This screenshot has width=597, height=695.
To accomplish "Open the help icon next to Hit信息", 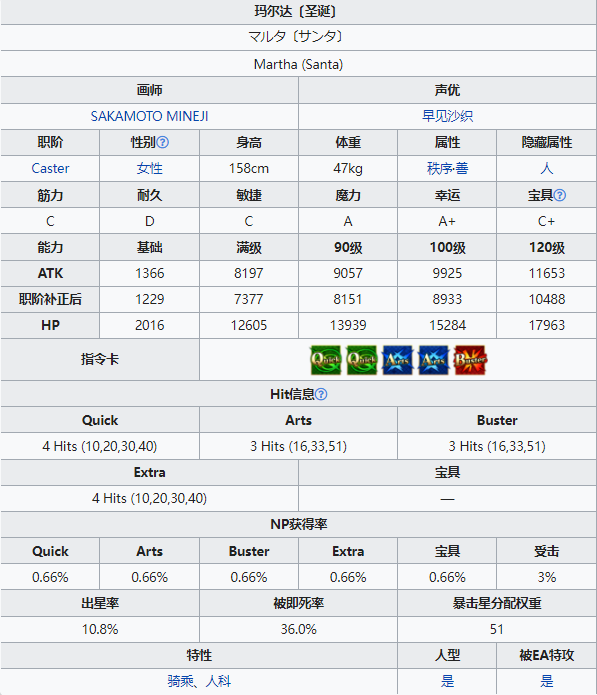I will click(321, 394).
